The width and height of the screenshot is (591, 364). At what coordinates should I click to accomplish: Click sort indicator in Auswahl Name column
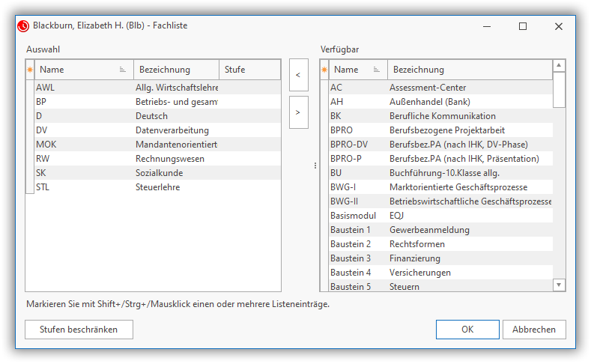(x=123, y=70)
